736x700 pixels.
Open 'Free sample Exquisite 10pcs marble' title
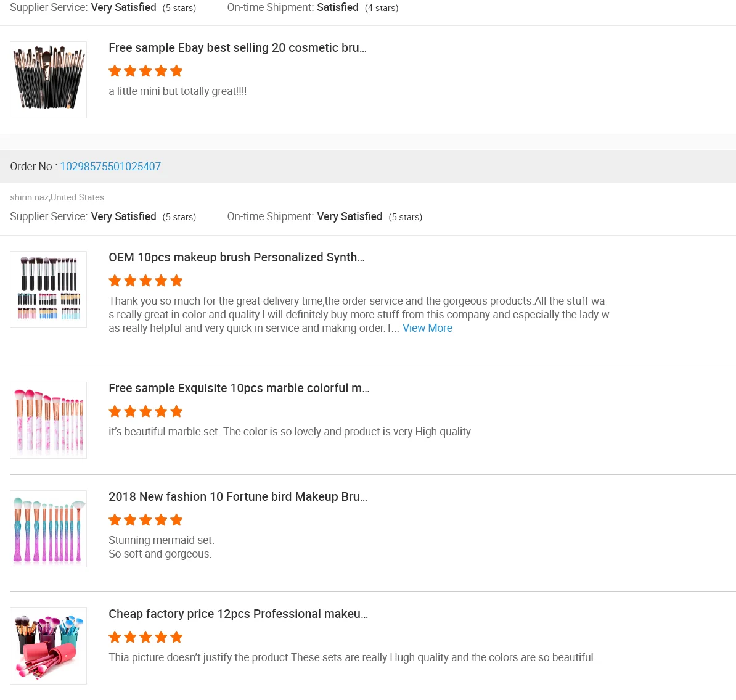click(x=239, y=388)
